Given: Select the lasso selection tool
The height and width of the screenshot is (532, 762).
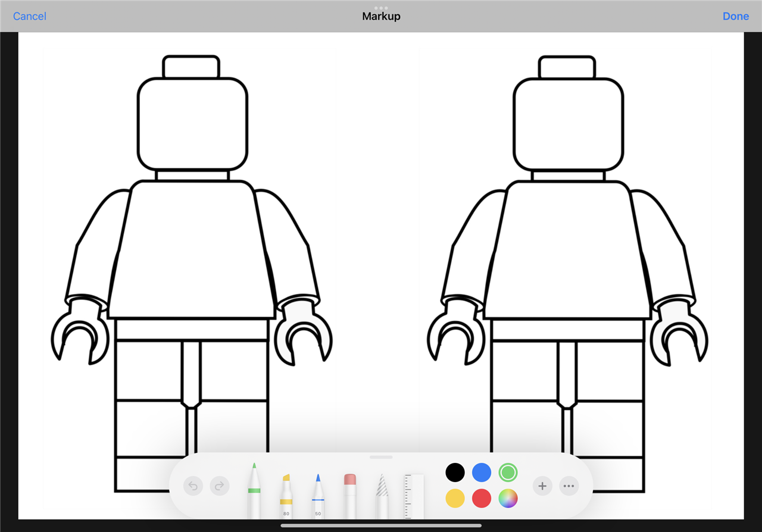Looking at the screenshot, I should coord(382,496).
